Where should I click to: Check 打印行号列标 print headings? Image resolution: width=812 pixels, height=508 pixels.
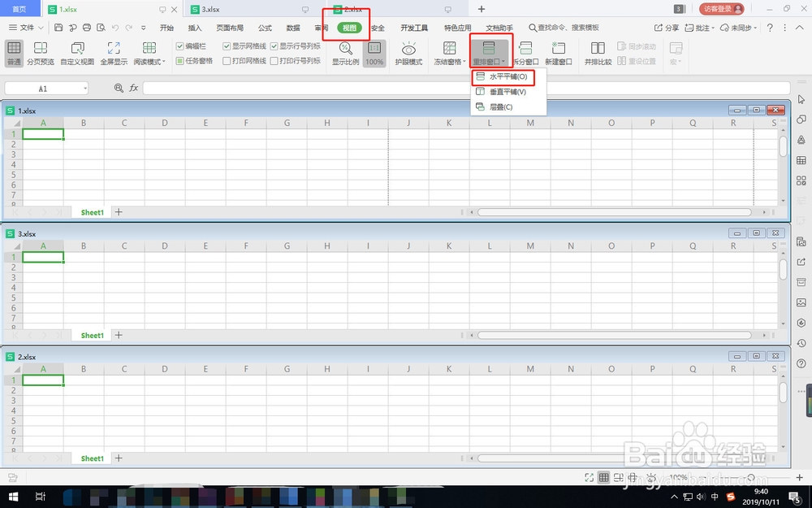coord(274,61)
